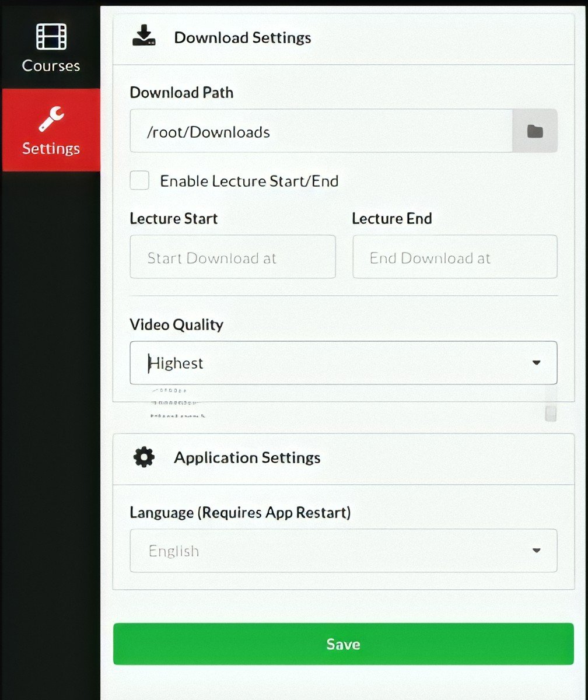Screen dimensions: 588x700
Task: Open the Video Quality dropdown
Action: 343,363
